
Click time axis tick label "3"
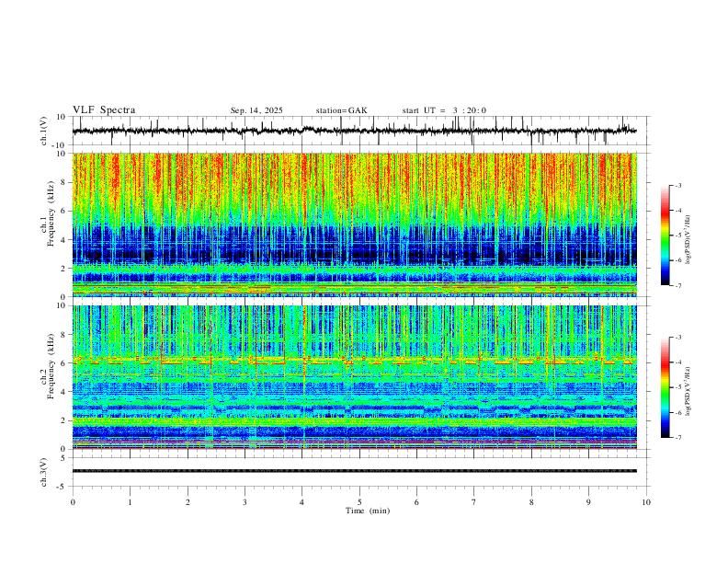245,502
